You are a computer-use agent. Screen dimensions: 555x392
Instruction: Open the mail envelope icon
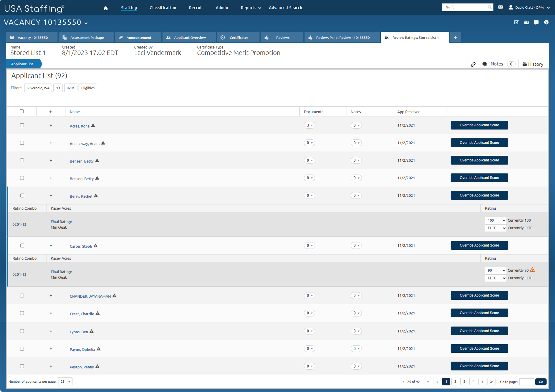click(x=500, y=7)
